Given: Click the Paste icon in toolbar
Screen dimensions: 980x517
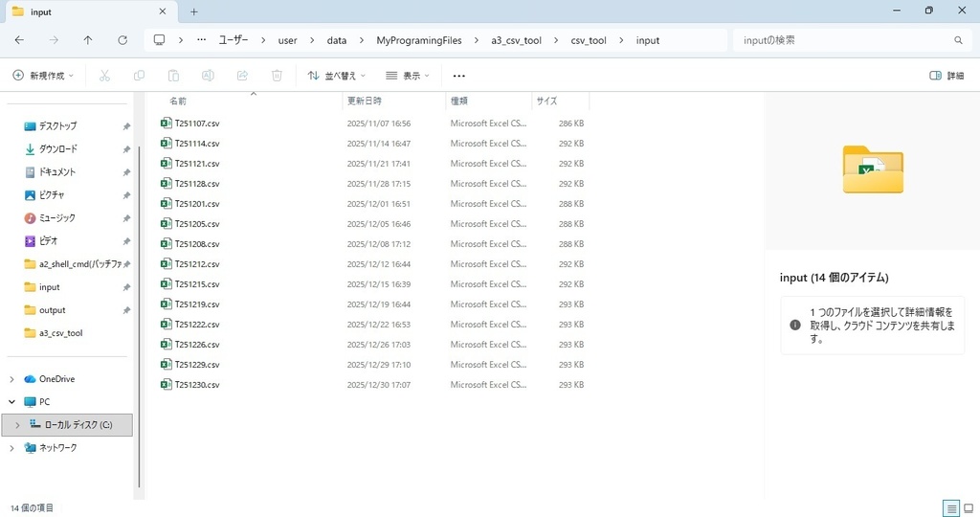Looking at the screenshot, I should click(173, 76).
